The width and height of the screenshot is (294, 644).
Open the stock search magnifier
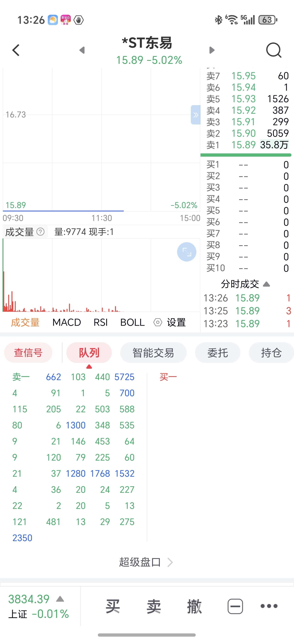click(274, 50)
